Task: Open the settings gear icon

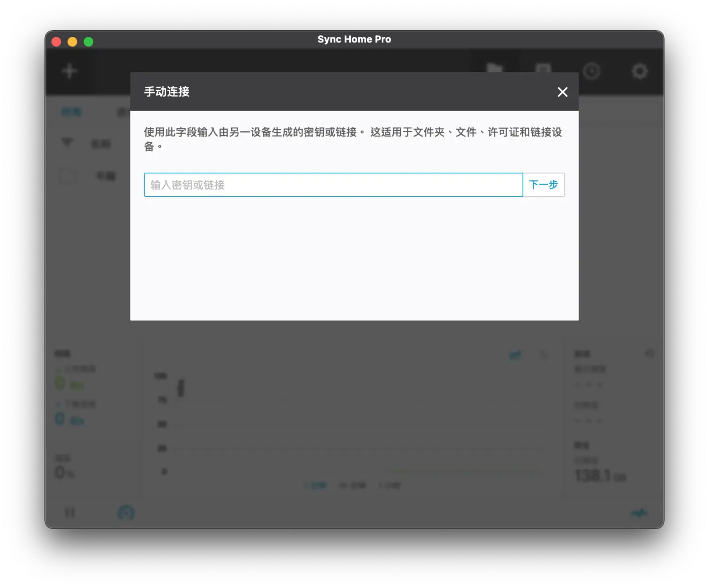Action: (x=640, y=71)
